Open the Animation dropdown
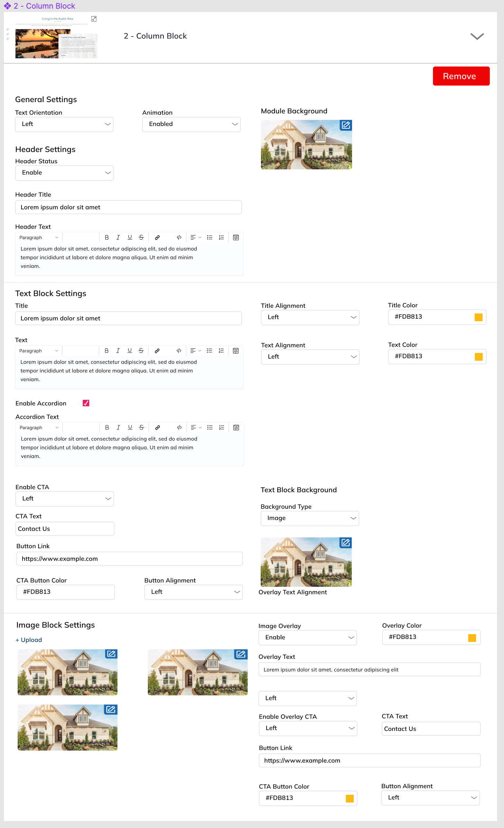504x828 pixels. tap(191, 124)
